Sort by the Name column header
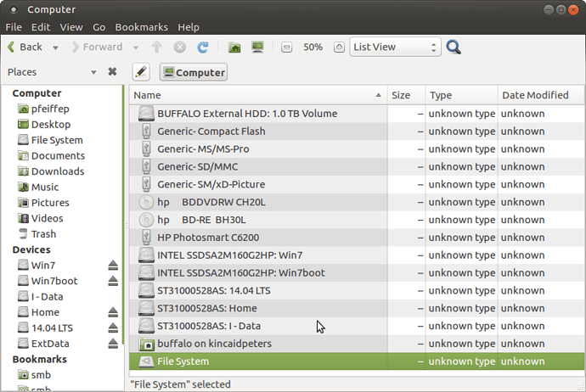586x392 pixels. [258, 95]
